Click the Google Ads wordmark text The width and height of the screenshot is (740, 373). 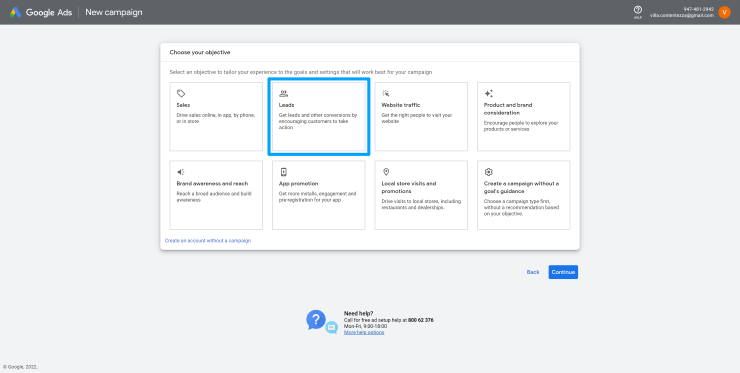pyautogui.click(x=49, y=12)
